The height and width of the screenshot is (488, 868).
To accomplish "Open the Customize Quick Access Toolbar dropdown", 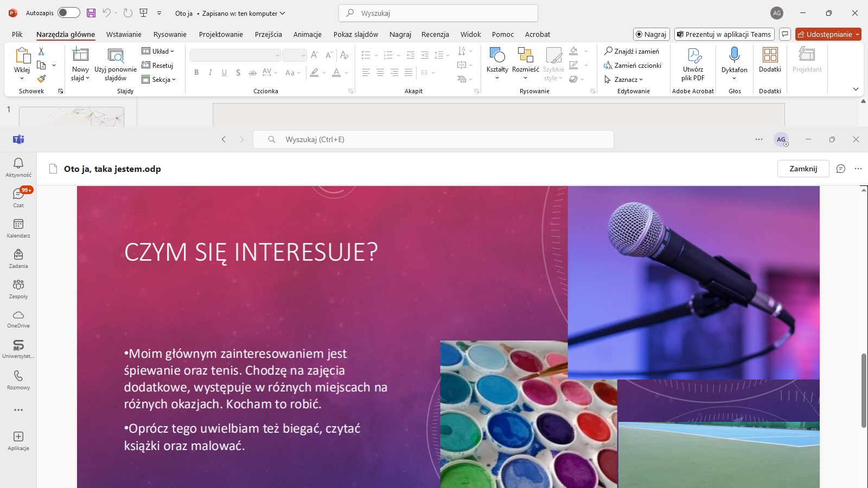I will tap(159, 13).
